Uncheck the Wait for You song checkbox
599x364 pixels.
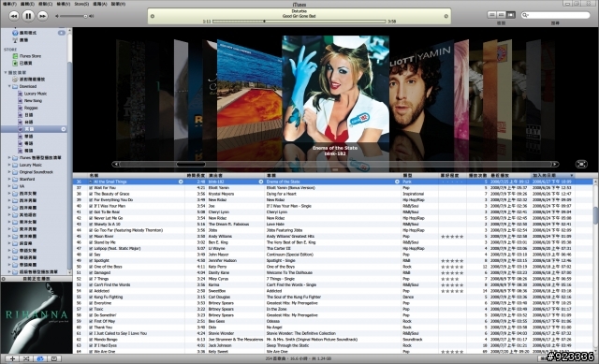point(91,188)
